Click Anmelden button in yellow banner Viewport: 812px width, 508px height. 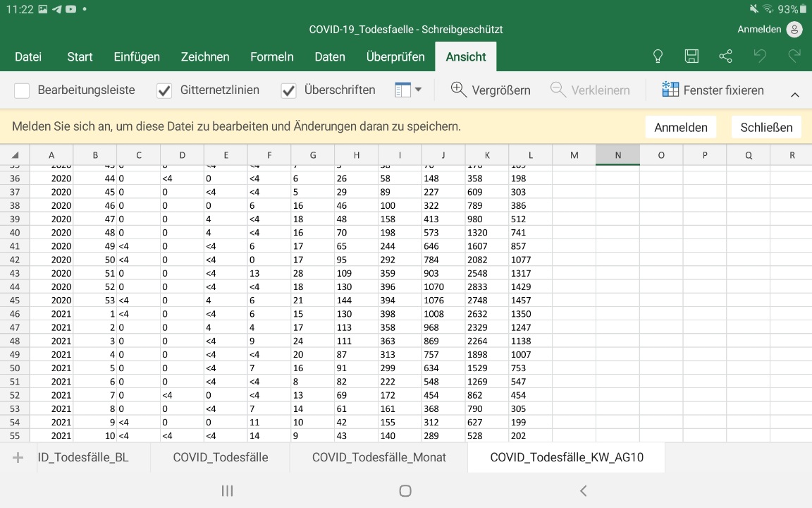(680, 127)
